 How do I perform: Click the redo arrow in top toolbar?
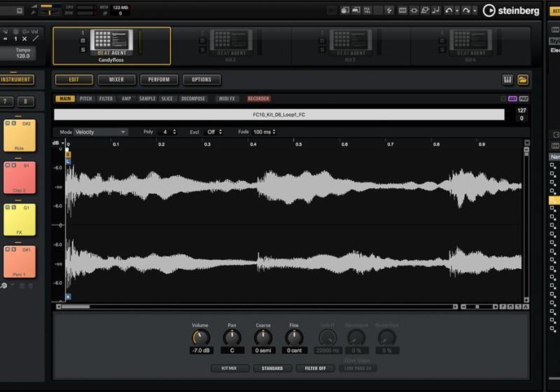tap(466, 10)
